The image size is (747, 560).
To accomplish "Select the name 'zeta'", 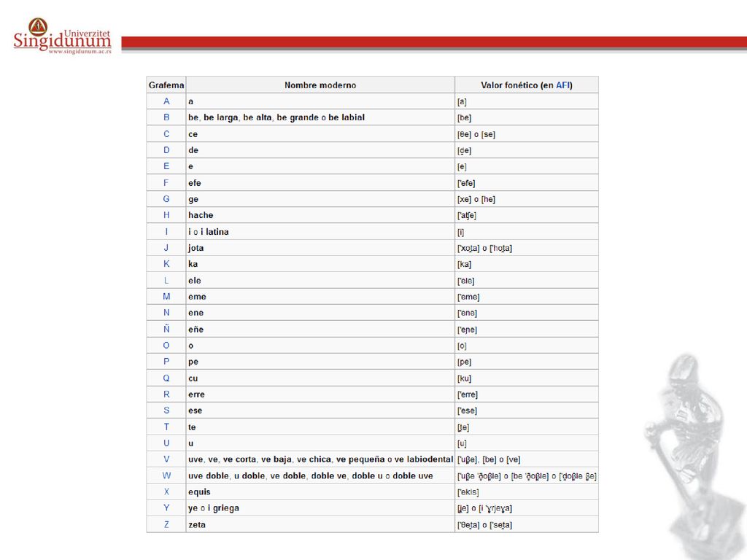I will coord(197,525).
